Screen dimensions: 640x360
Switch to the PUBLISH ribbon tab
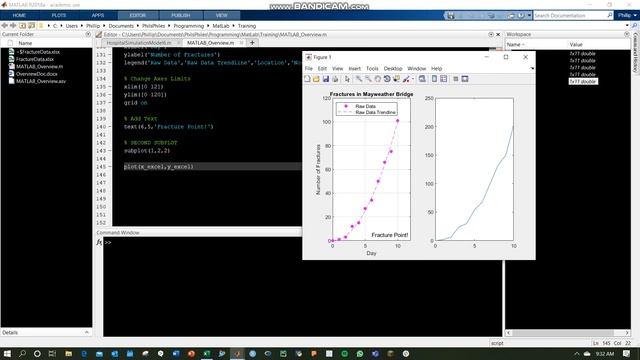[180, 16]
